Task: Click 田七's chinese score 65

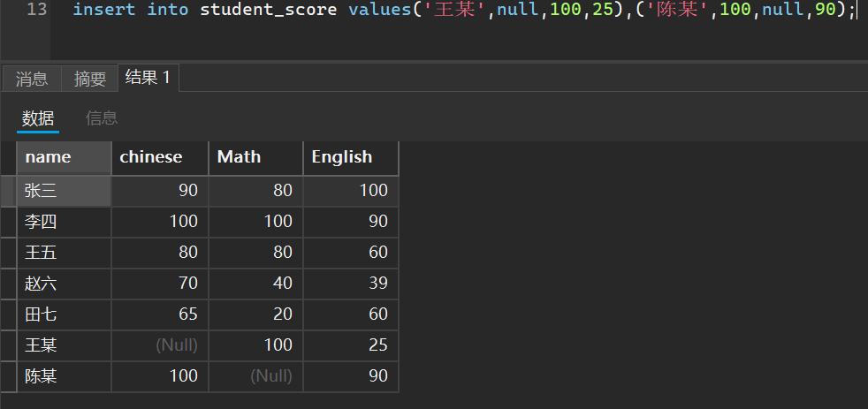Action: (160, 314)
